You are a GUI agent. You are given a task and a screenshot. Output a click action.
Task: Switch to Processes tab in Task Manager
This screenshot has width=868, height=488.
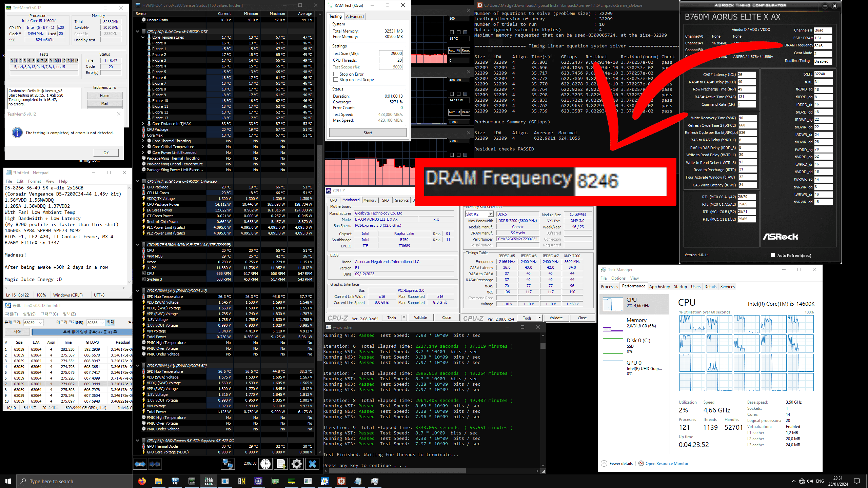(609, 286)
